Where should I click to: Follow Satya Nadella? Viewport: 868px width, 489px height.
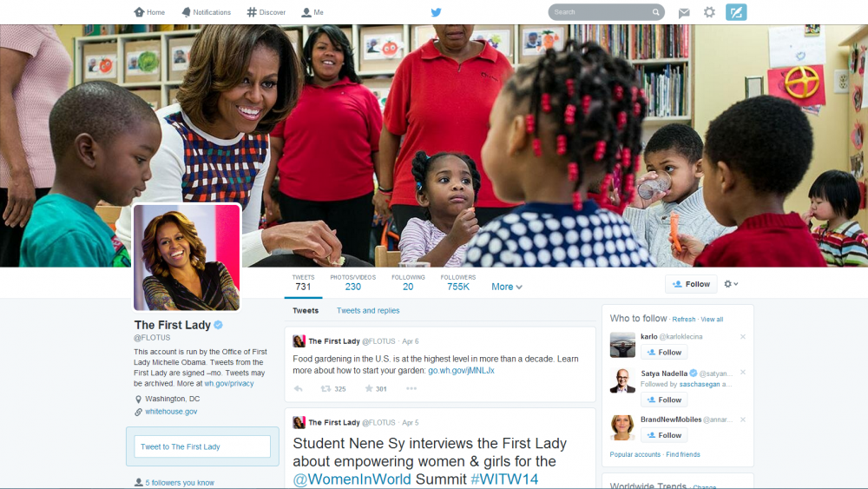pos(664,400)
